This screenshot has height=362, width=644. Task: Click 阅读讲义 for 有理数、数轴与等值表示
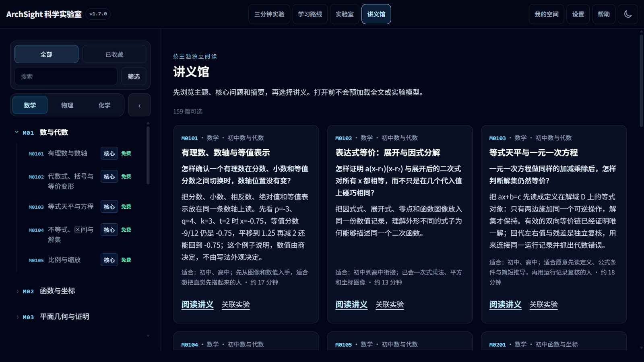[197, 304]
